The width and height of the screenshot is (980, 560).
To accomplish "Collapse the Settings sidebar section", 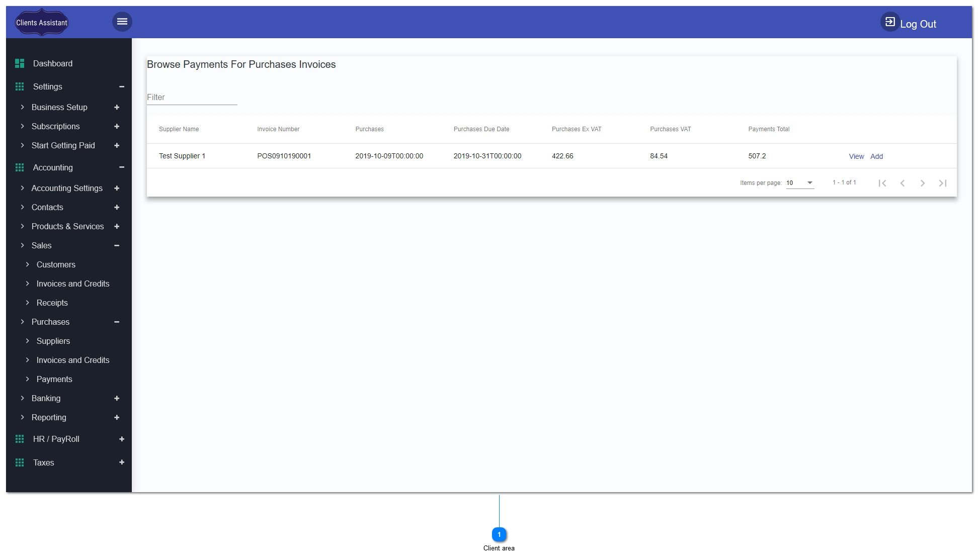I will 121,87.
